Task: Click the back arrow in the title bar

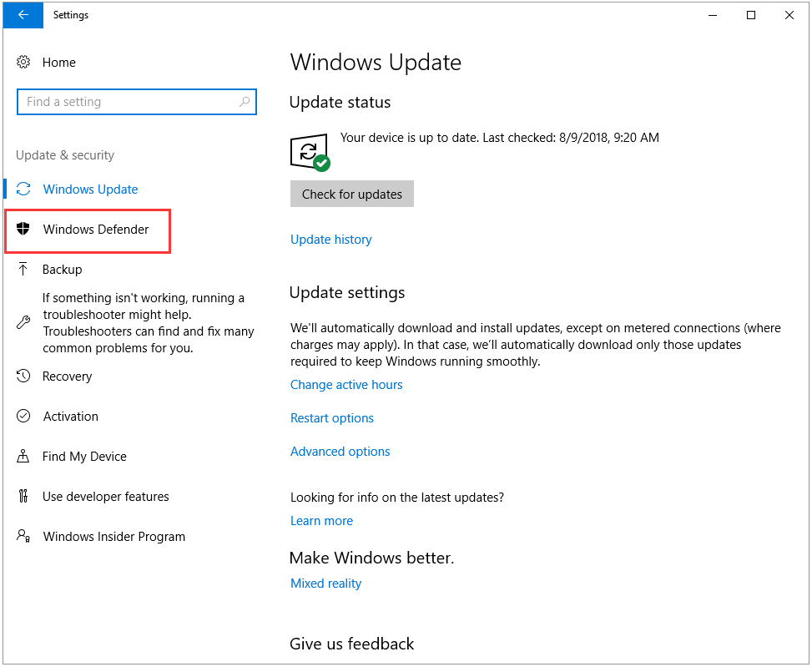Action: point(23,15)
